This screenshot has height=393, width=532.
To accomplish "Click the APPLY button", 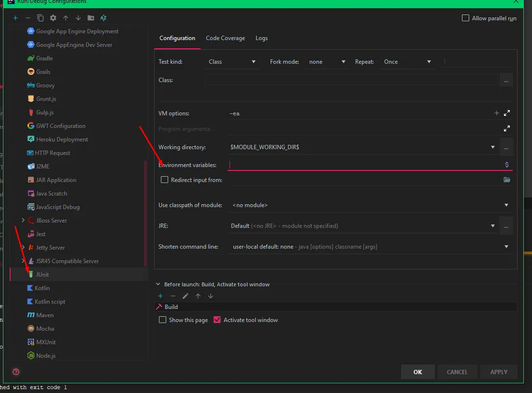I will 499,372.
